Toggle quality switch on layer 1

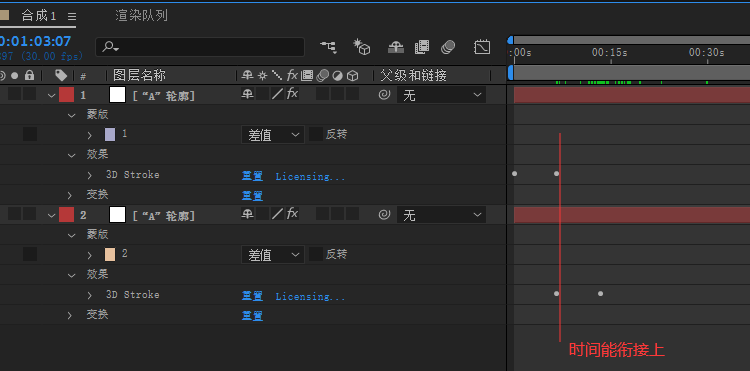click(x=277, y=94)
